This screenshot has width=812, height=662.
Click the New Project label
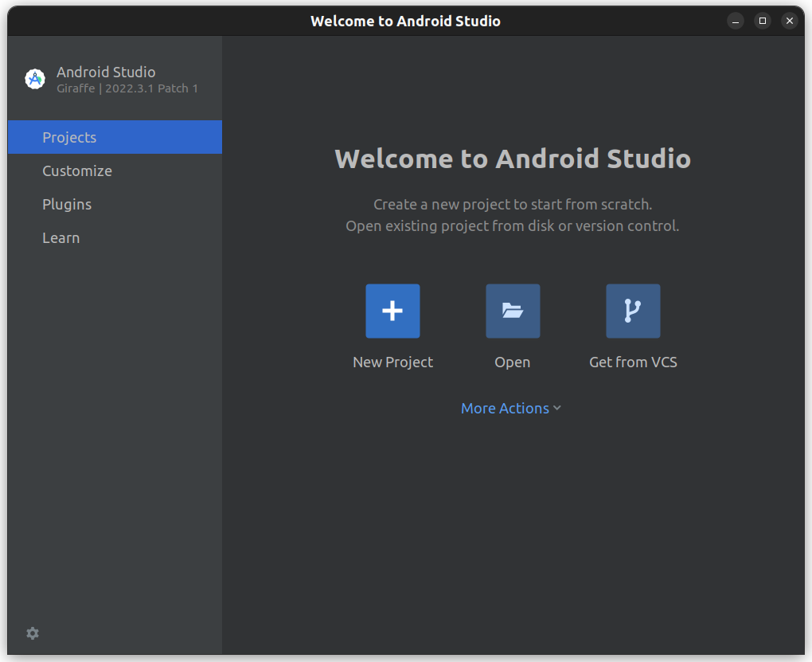(x=392, y=362)
